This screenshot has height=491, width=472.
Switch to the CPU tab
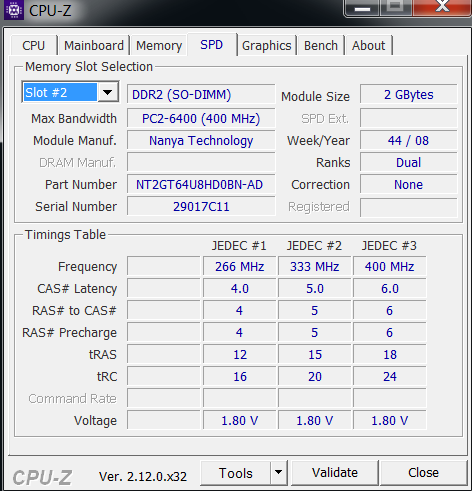coord(34,45)
